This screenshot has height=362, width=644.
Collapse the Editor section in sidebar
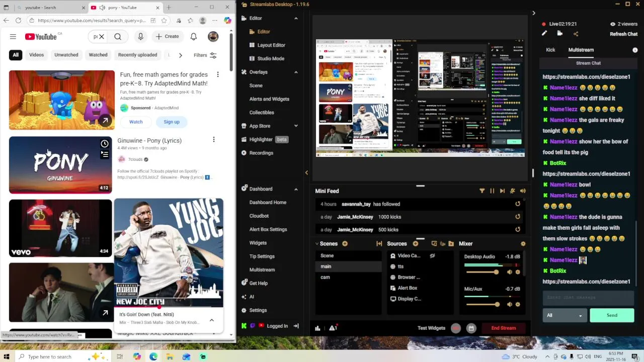click(x=296, y=18)
